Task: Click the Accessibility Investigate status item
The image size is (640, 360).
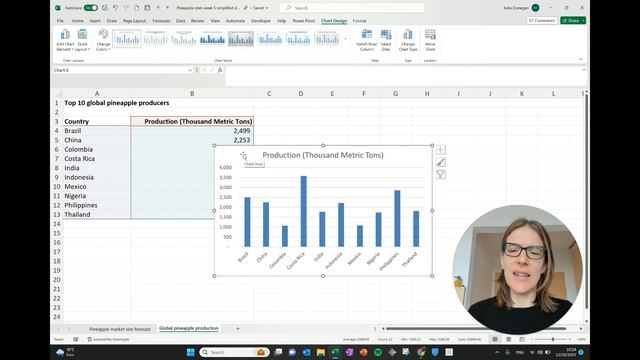Action: tap(108, 339)
